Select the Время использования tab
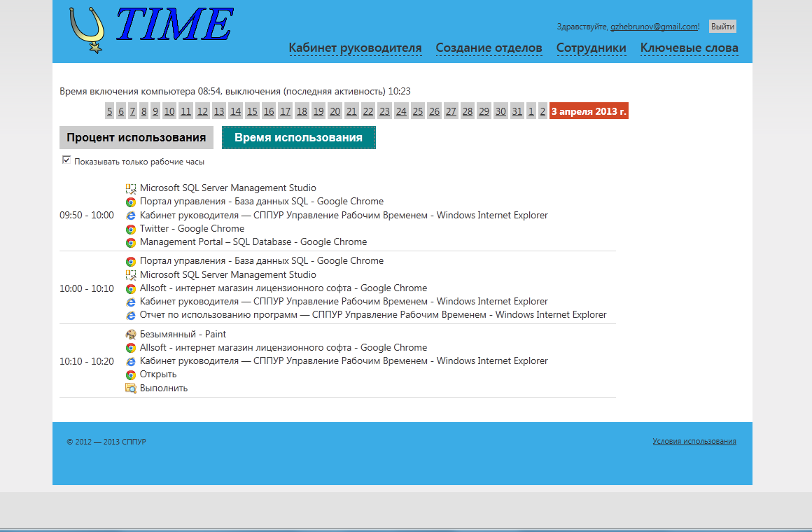The height and width of the screenshot is (532, 812). click(x=299, y=137)
